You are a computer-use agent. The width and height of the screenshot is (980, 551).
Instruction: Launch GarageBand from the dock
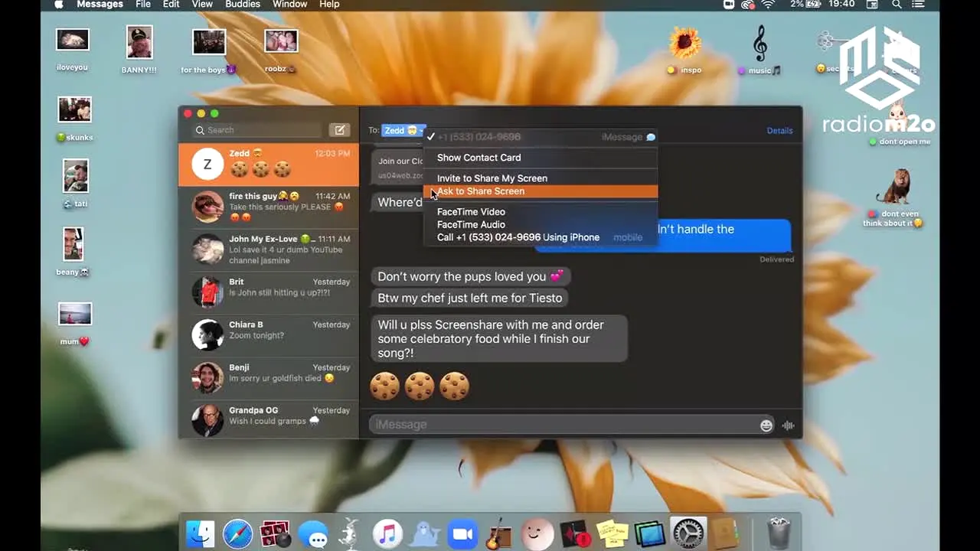click(500, 533)
